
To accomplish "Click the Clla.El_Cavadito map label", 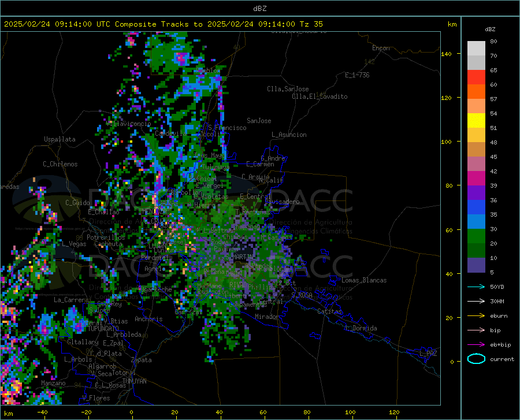I will (x=320, y=97).
